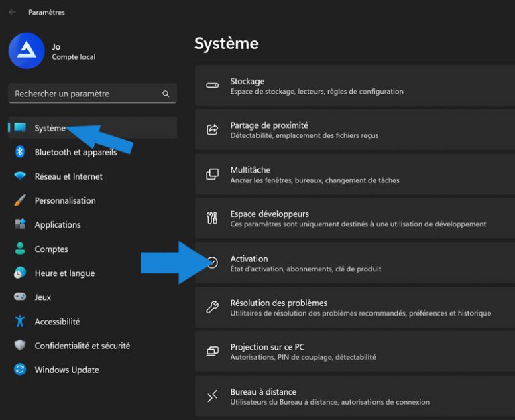This screenshot has width=515, height=420.
Task: Click the Paramètres window title
Action: (46, 13)
